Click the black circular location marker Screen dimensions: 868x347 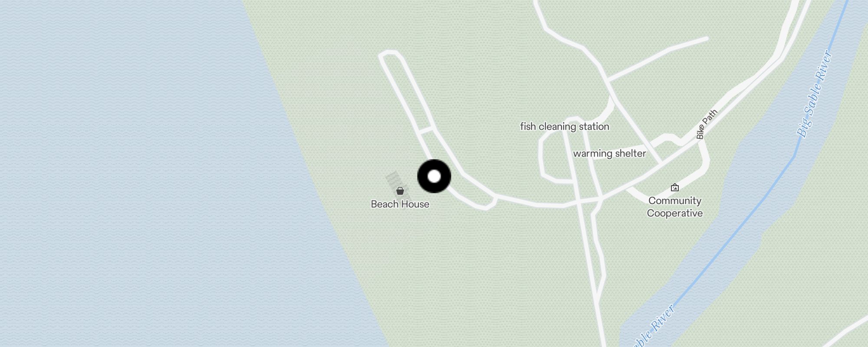(x=434, y=176)
